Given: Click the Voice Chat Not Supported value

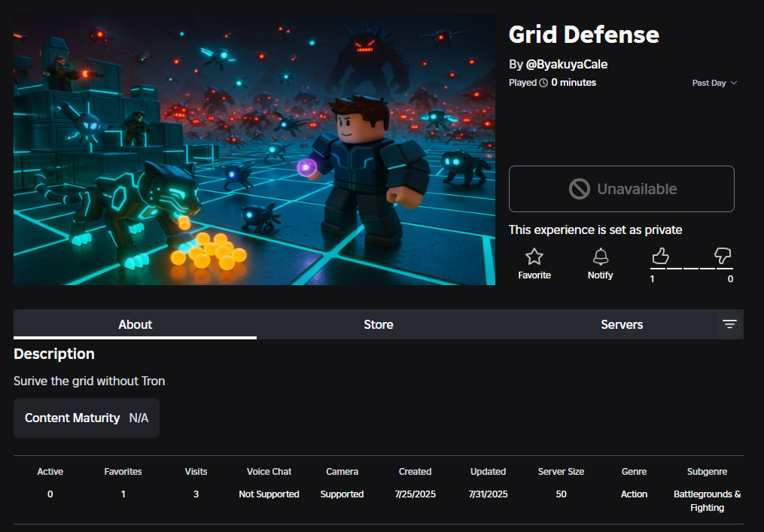Looking at the screenshot, I should (269, 494).
